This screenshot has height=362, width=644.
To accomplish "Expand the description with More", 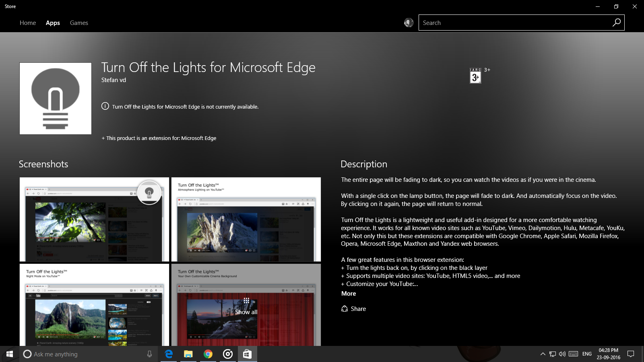I will (x=349, y=294).
